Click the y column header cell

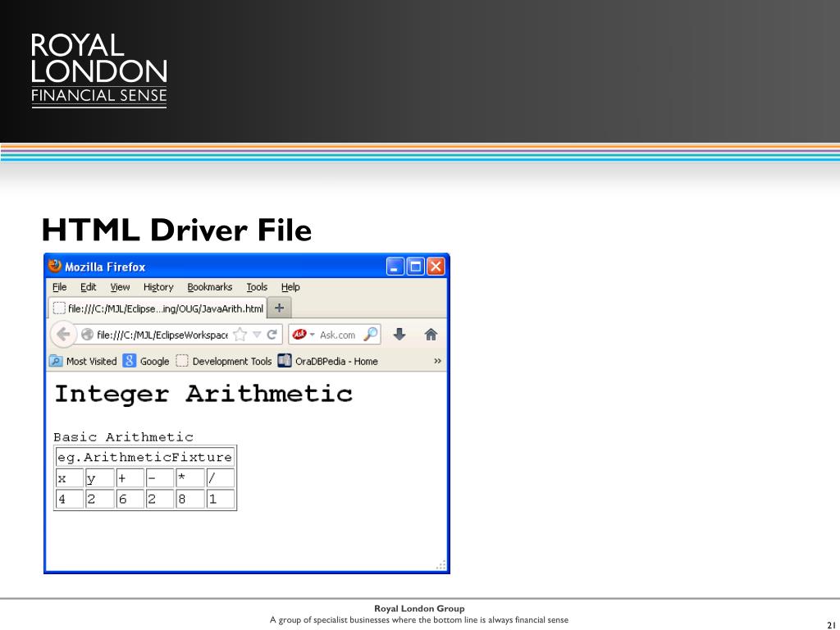pyautogui.click(x=99, y=478)
